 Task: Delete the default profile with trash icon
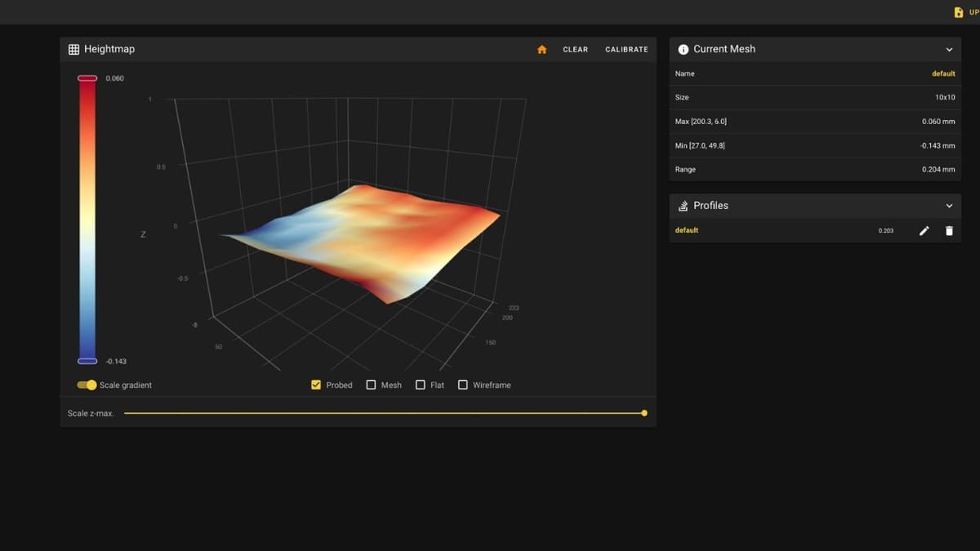pos(949,231)
